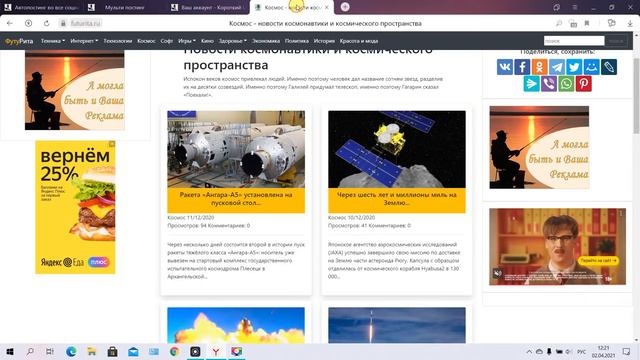Viewport: 640px width, 360px height.
Task: Open the Политика menu item
Action: (x=297, y=41)
